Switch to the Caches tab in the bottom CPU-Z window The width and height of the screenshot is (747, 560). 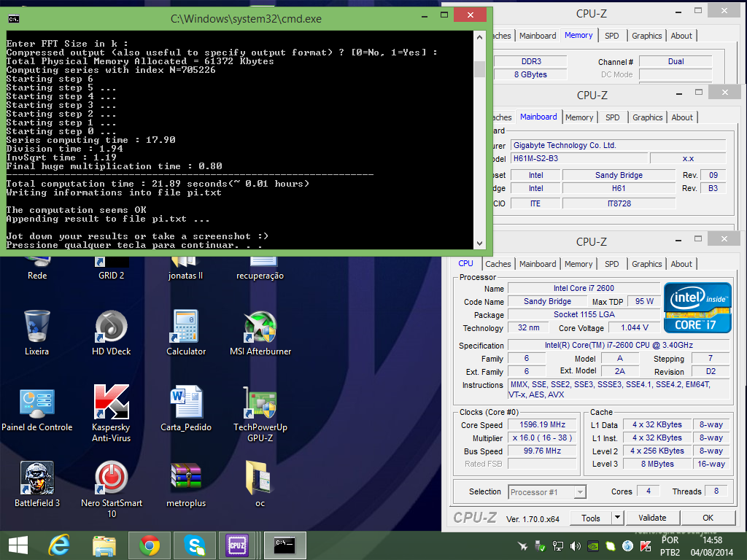(498, 264)
